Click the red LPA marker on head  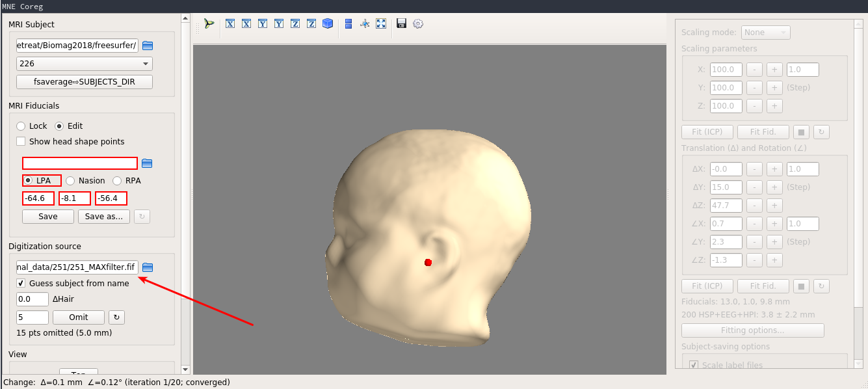click(x=428, y=262)
